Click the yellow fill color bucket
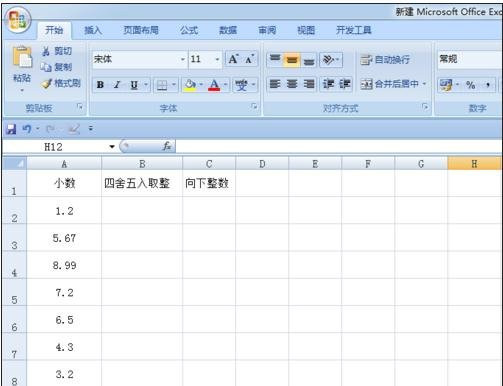 coord(190,85)
